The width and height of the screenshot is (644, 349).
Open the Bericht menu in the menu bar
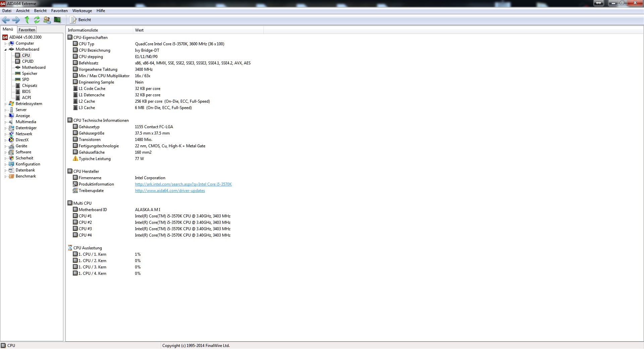(40, 11)
